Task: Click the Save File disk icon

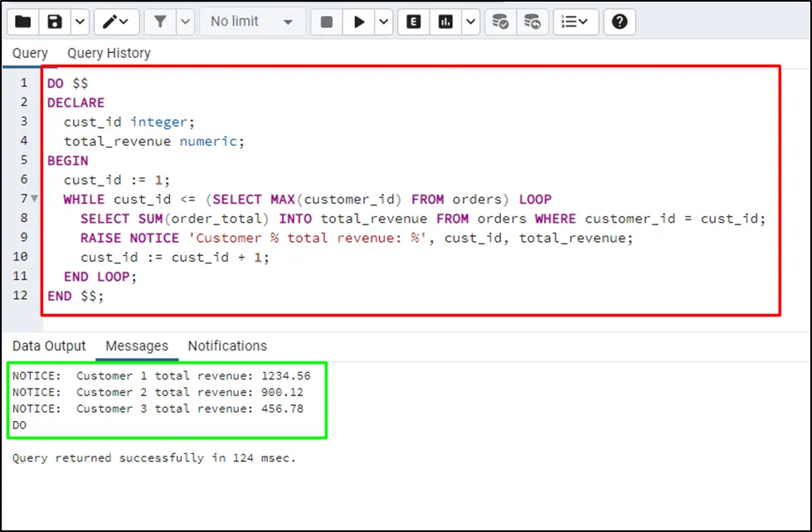Action: click(56, 22)
